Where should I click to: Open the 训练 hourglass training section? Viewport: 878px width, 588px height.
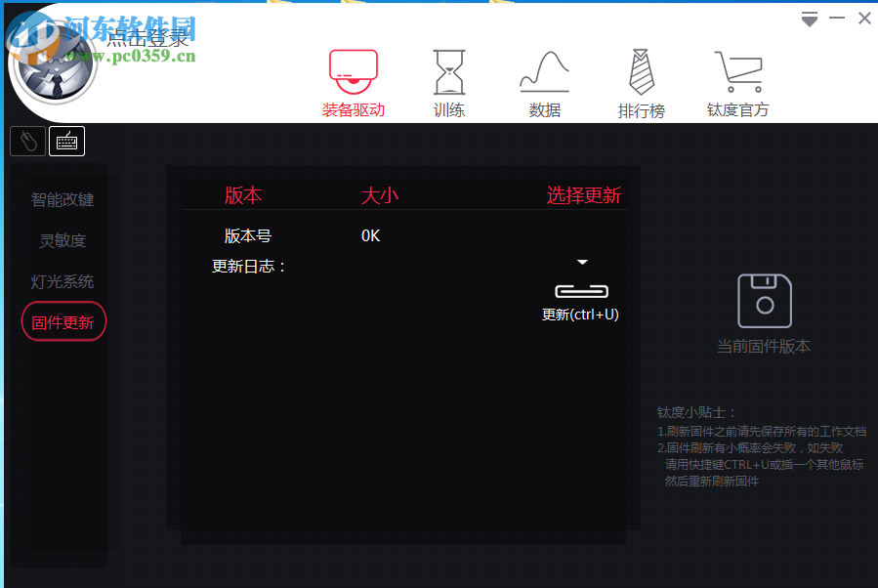click(x=449, y=84)
